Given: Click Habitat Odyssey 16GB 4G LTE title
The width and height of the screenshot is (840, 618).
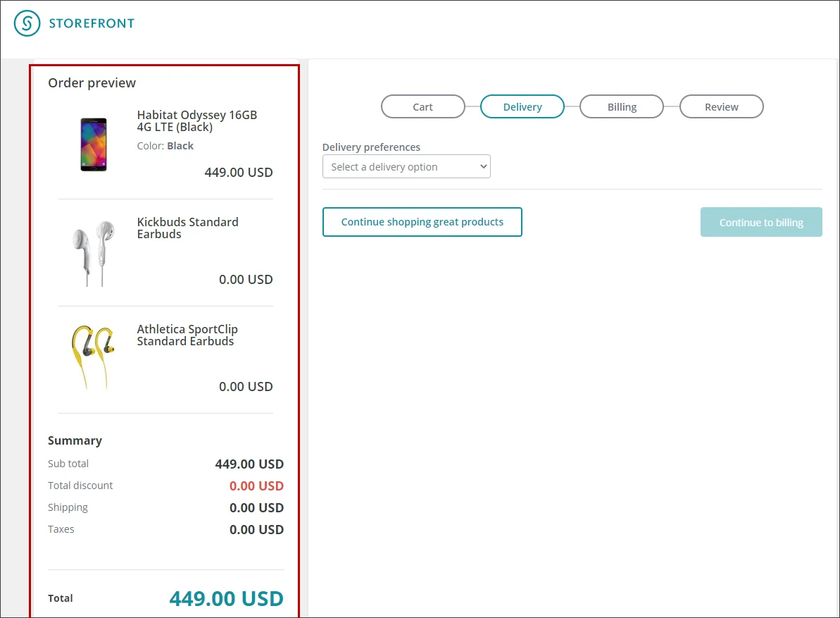Looking at the screenshot, I should click(x=197, y=121).
